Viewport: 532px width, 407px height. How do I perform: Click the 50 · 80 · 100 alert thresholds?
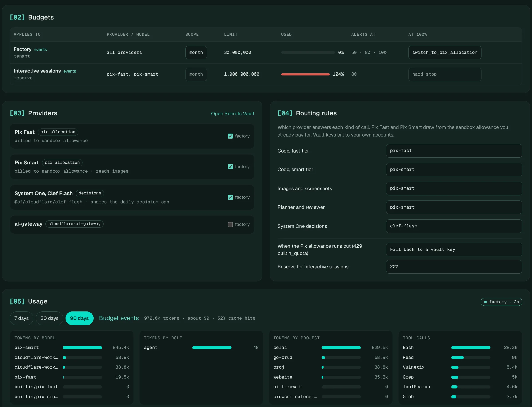pyautogui.click(x=369, y=53)
